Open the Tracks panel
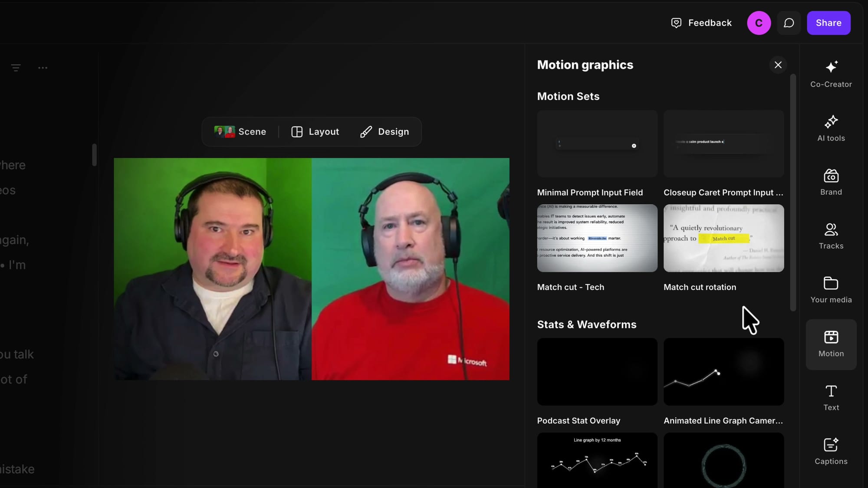This screenshot has height=488, width=868. pos(831,236)
